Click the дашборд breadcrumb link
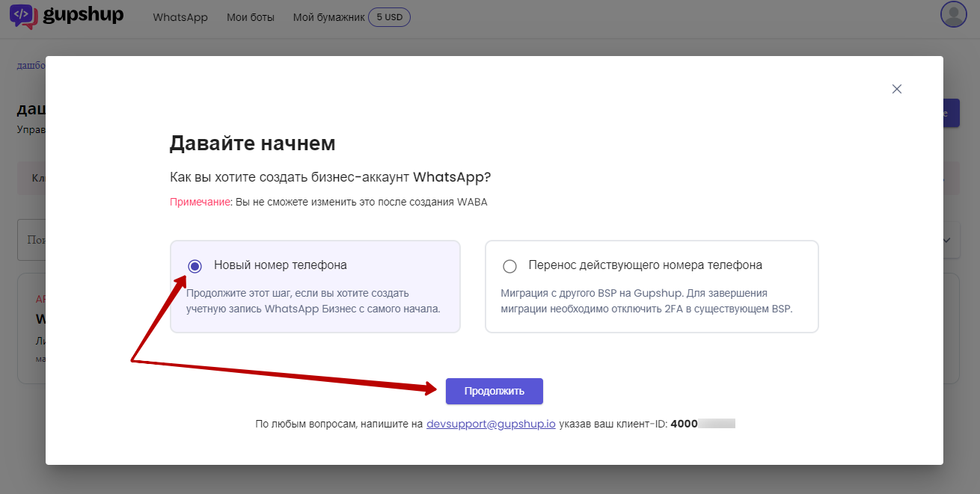Viewport: 980px width, 494px height. point(31,65)
